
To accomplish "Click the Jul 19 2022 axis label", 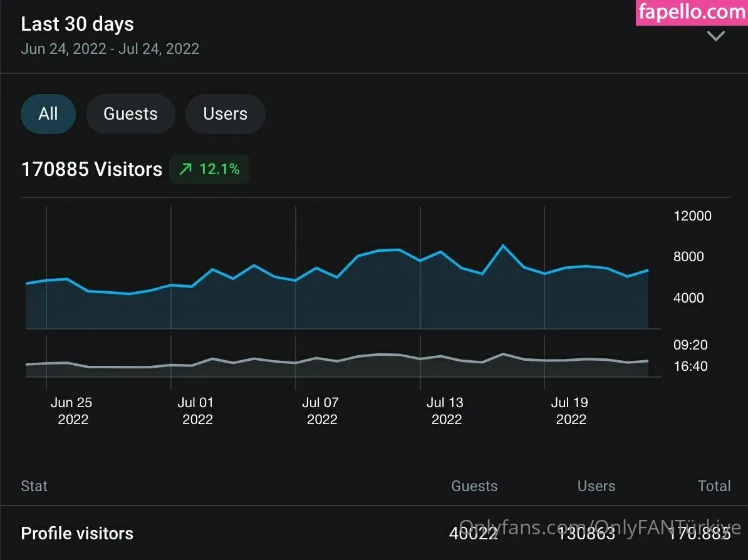I will point(570,411).
